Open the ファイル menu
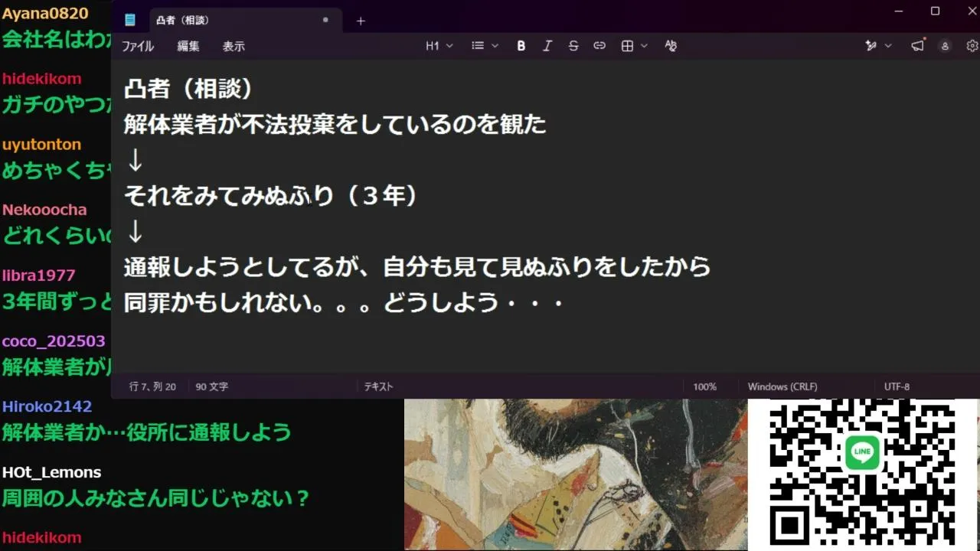Image resolution: width=980 pixels, height=551 pixels. [x=138, y=46]
